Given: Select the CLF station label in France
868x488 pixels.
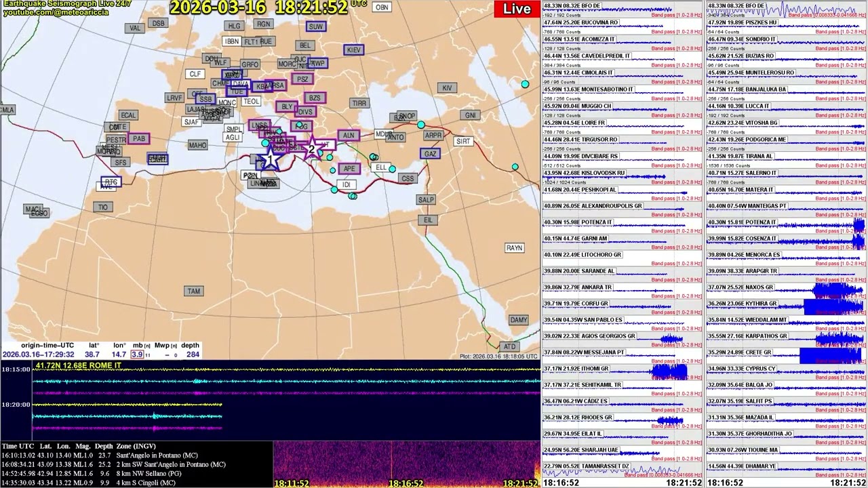Looking at the screenshot, I should (195, 75).
